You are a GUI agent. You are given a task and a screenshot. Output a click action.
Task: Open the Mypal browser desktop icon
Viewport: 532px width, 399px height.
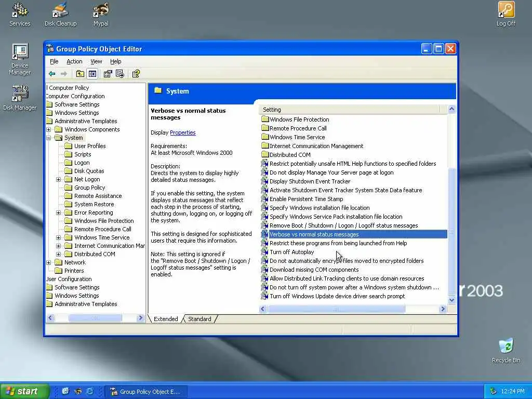click(101, 14)
